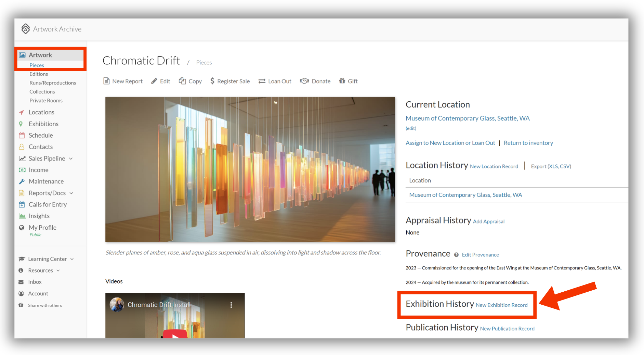
Task: Click the Edit Provenance link
Action: click(480, 255)
